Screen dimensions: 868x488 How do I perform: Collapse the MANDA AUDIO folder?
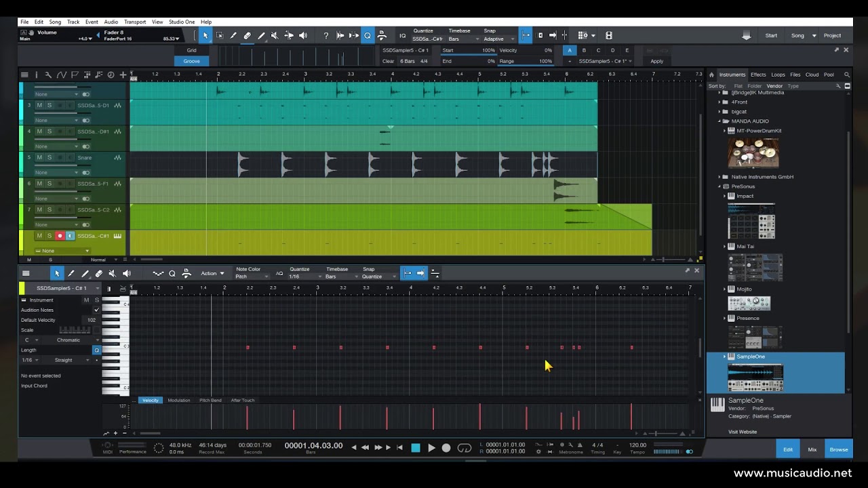tap(719, 121)
